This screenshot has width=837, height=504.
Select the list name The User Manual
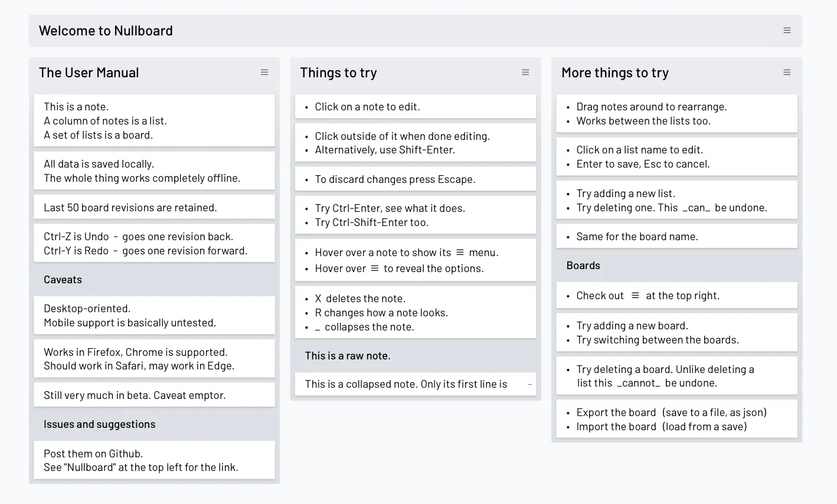89,73
